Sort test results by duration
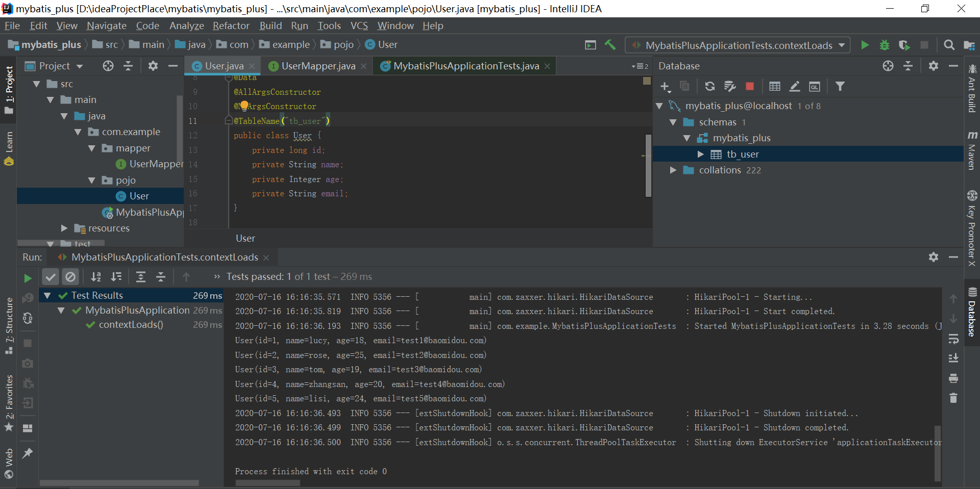 point(116,277)
